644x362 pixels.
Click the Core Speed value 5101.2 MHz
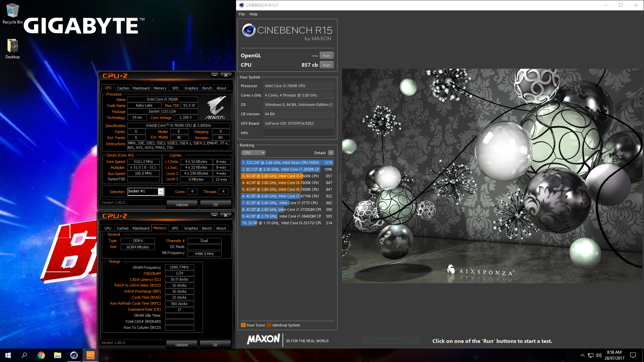pos(143,162)
